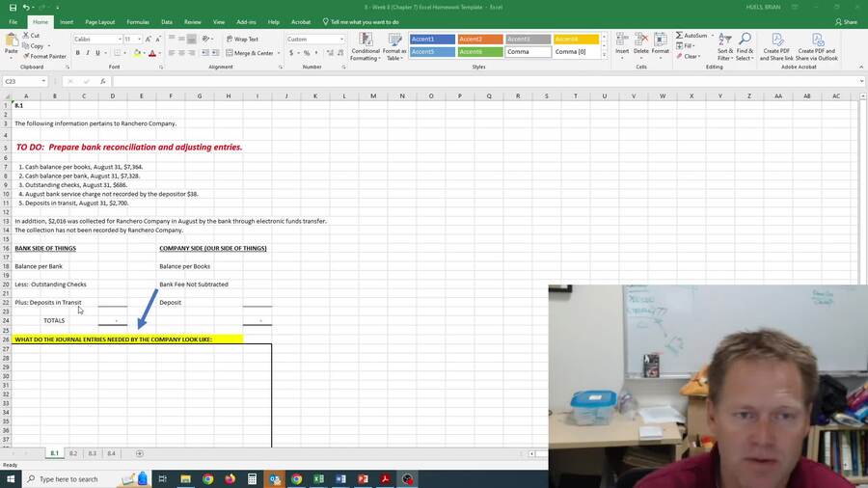Open the Fill dropdown
This screenshot has width=868, height=488.
pyautogui.click(x=686, y=46)
